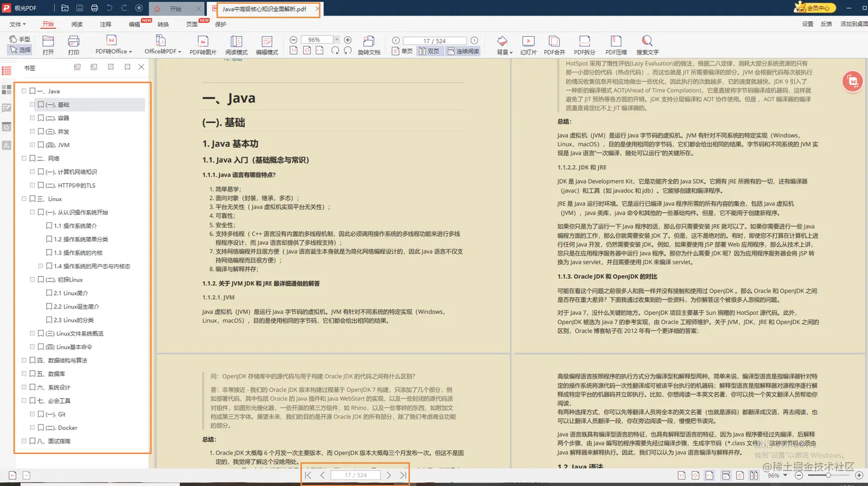Switch to the 注释 ribbon tab

tap(106, 24)
